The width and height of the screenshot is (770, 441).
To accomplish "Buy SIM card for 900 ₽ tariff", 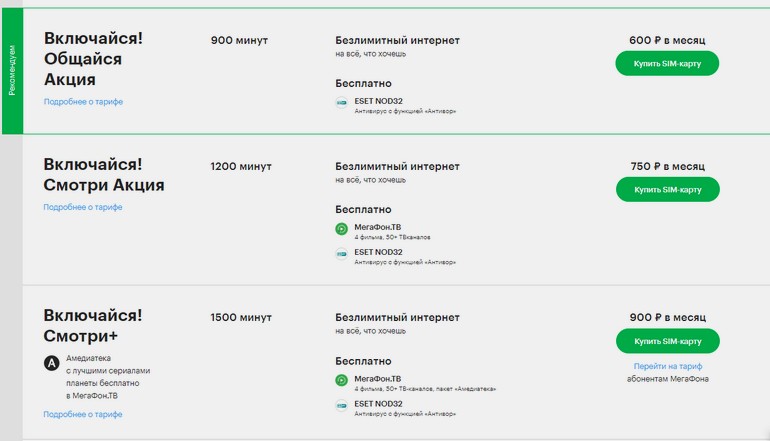I will point(667,341).
